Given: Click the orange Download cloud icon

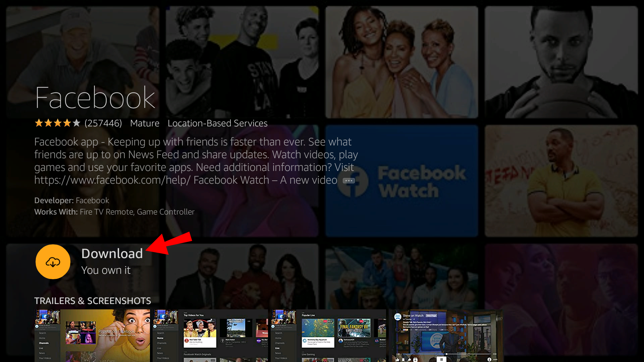Looking at the screenshot, I should (53, 262).
